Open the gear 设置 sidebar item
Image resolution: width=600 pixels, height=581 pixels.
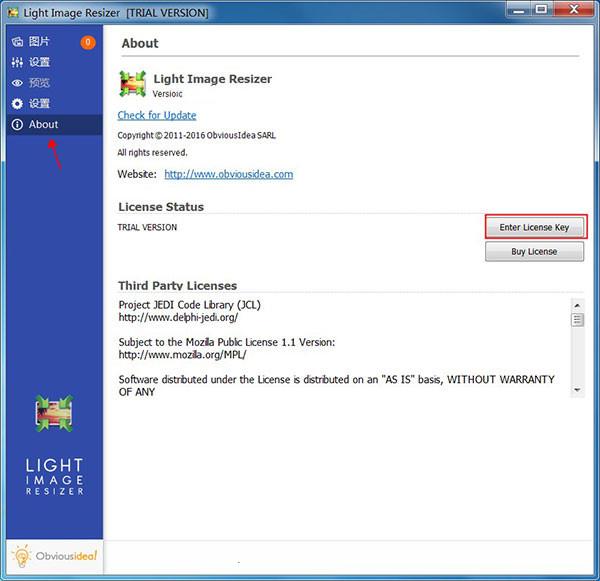[x=54, y=103]
